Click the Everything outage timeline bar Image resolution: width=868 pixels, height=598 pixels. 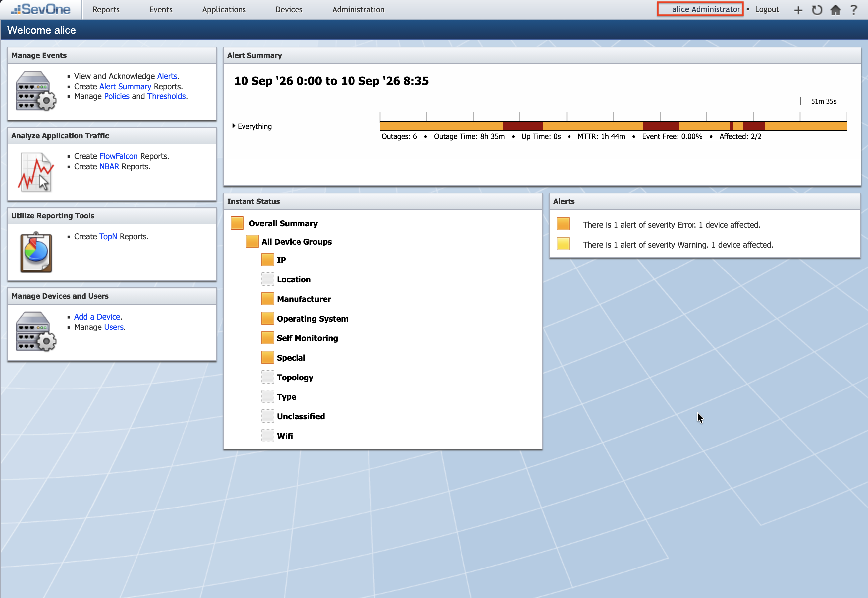[x=613, y=126]
